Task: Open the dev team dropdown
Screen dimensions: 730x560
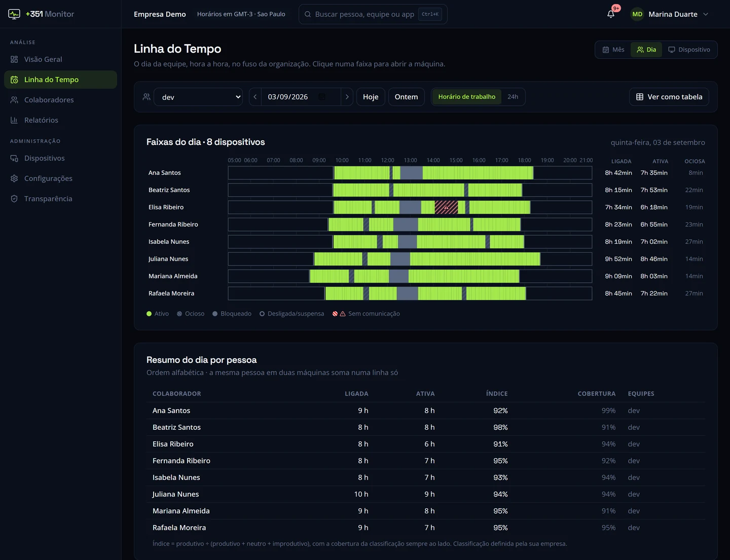Action: [x=198, y=97]
